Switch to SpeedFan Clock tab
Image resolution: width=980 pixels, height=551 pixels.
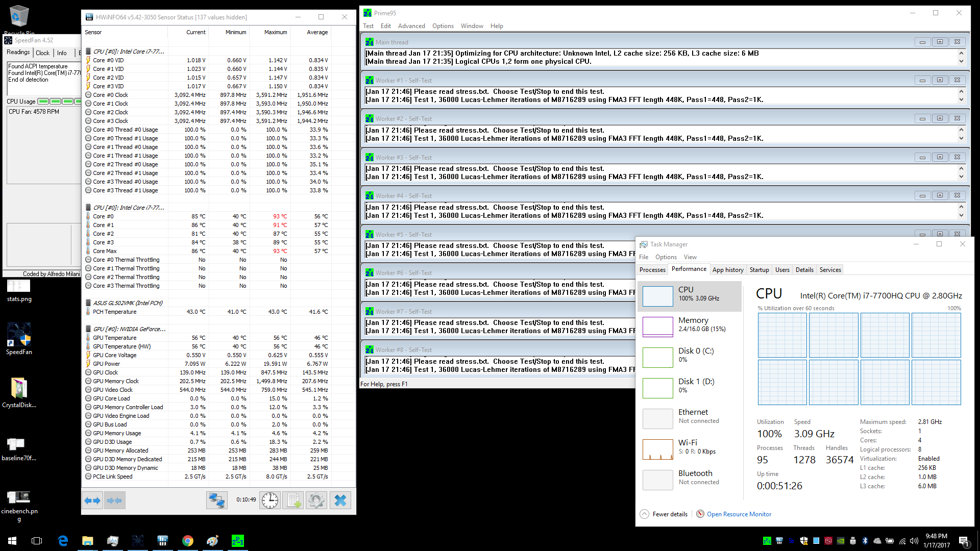tap(43, 53)
